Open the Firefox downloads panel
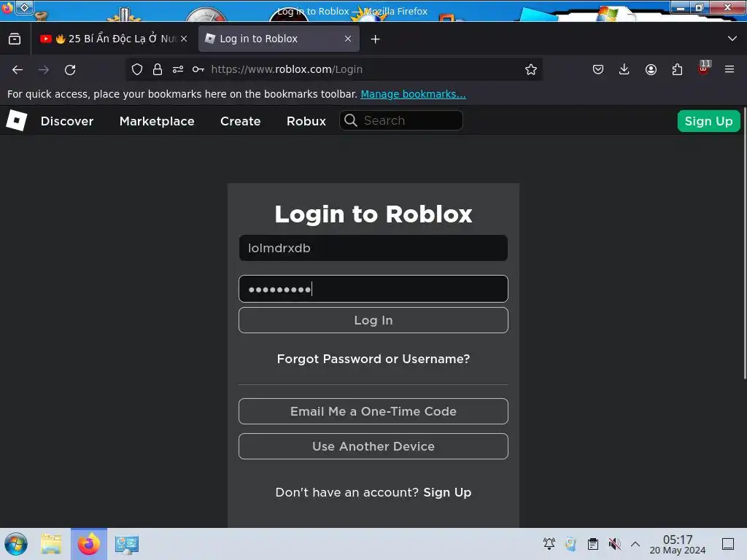 [624, 69]
